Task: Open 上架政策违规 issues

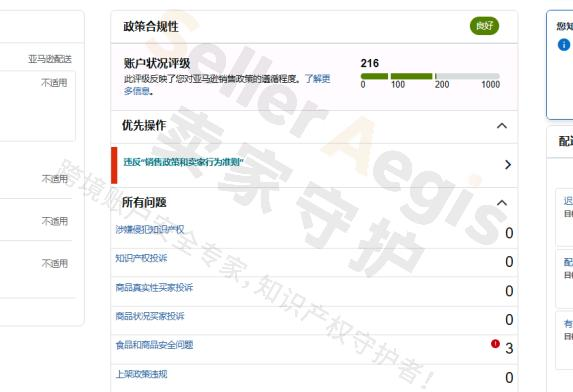Action: click(x=141, y=374)
